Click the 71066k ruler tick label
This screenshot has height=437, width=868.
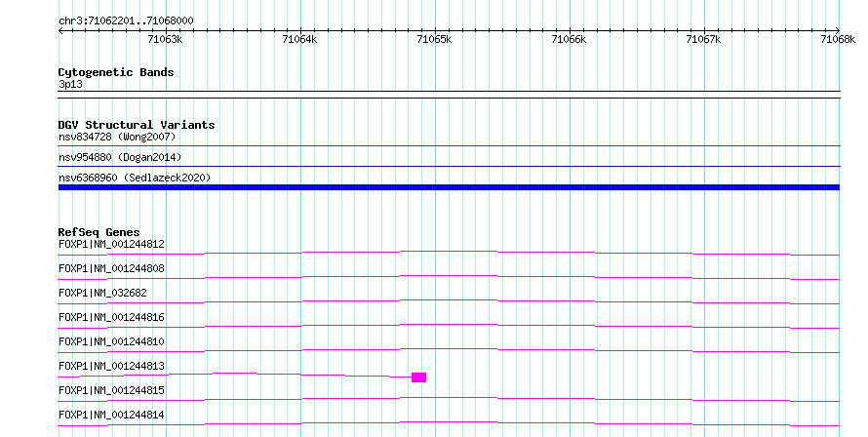569,39
